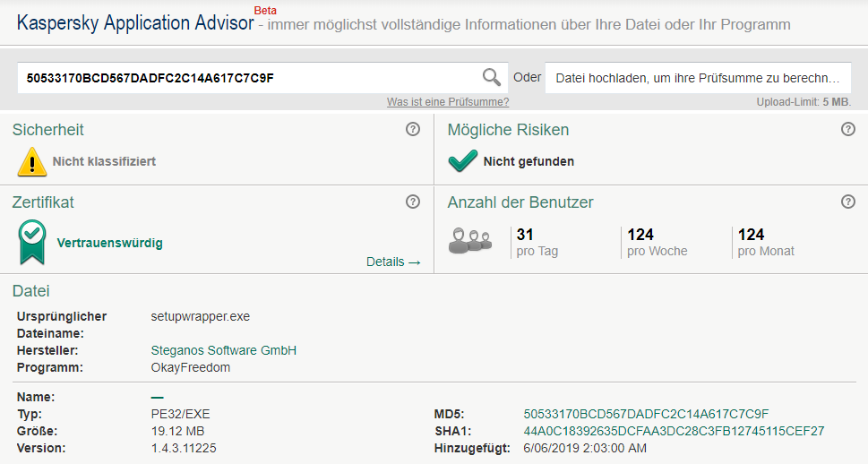Click the Sicherheit section heading
The image size is (868, 464).
pos(48,130)
